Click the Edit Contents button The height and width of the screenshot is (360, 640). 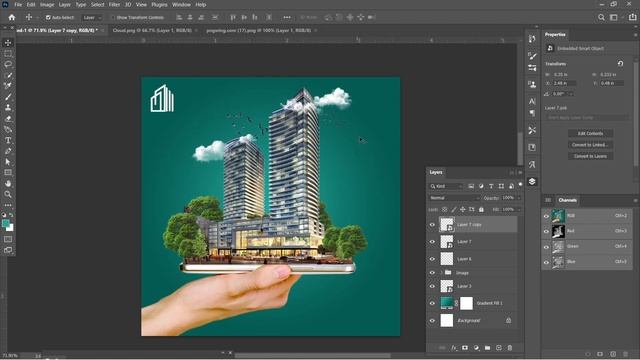tap(590, 133)
